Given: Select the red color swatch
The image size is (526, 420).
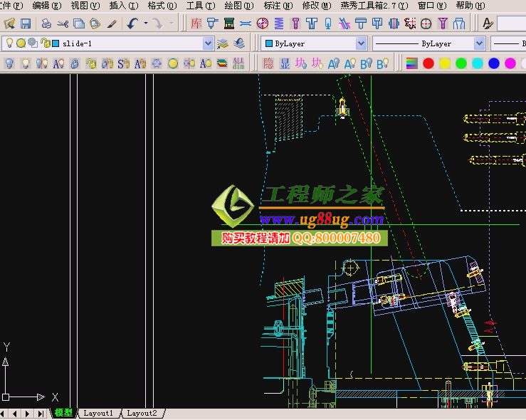Looking at the screenshot, I should (428, 63).
